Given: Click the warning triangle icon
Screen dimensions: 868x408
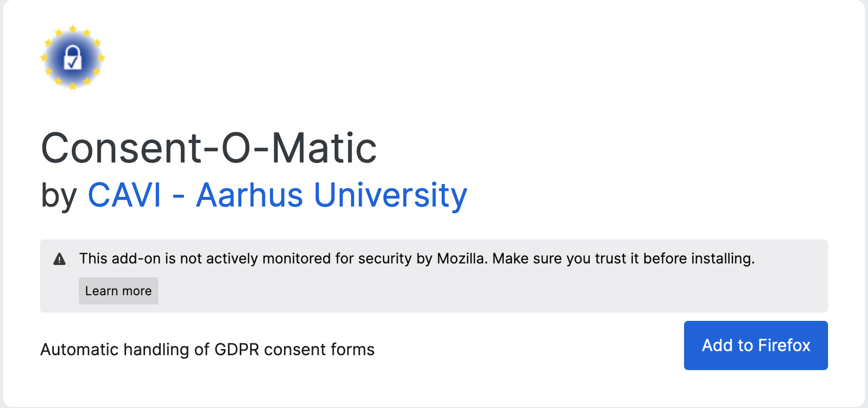Looking at the screenshot, I should click(x=59, y=259).
